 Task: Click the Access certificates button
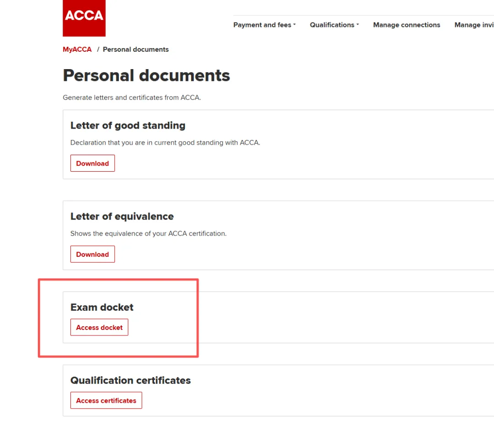(106, 400)
